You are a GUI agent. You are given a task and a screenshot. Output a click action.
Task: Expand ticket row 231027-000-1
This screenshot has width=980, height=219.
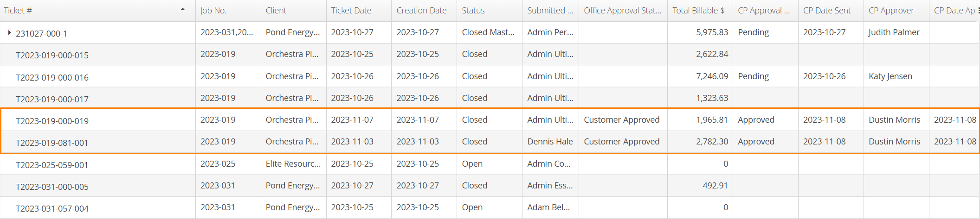point(9,33)
